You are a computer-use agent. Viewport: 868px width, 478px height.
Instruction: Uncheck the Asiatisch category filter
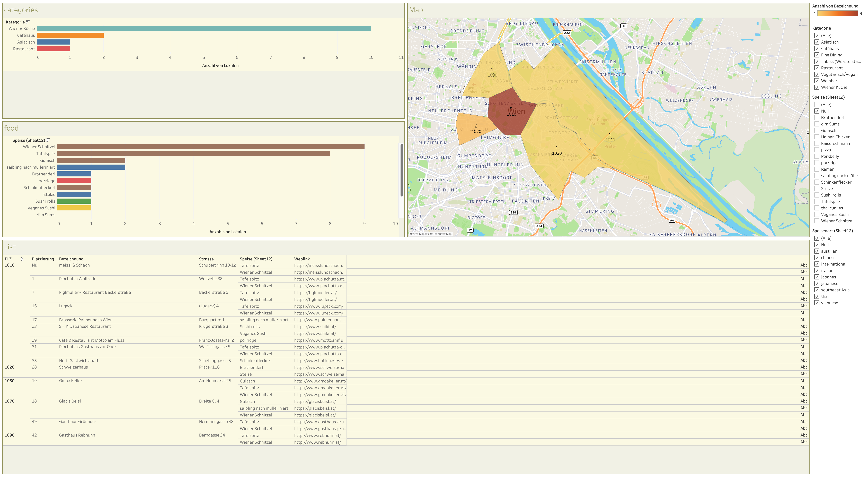[x=817, y=42]
